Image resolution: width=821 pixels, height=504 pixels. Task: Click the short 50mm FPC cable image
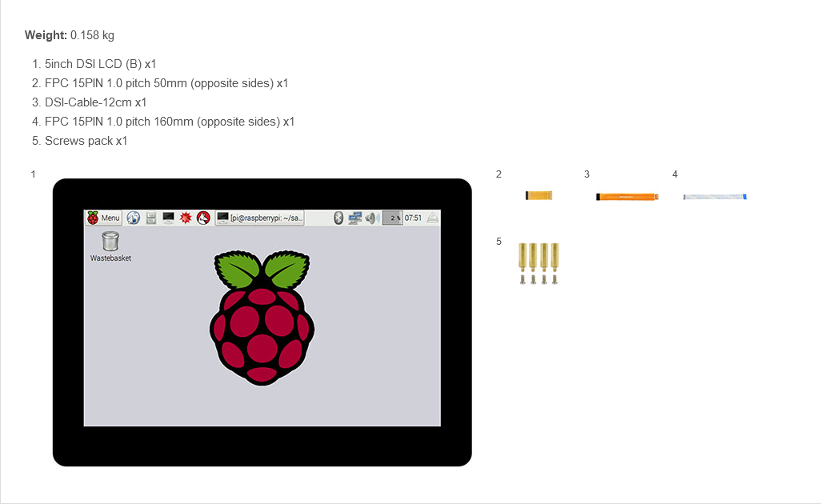click(539, 196)
